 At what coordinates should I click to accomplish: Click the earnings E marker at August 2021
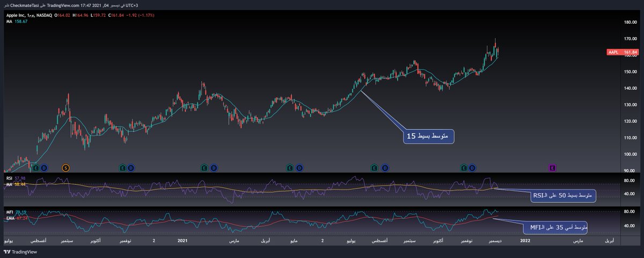(374, 168)
